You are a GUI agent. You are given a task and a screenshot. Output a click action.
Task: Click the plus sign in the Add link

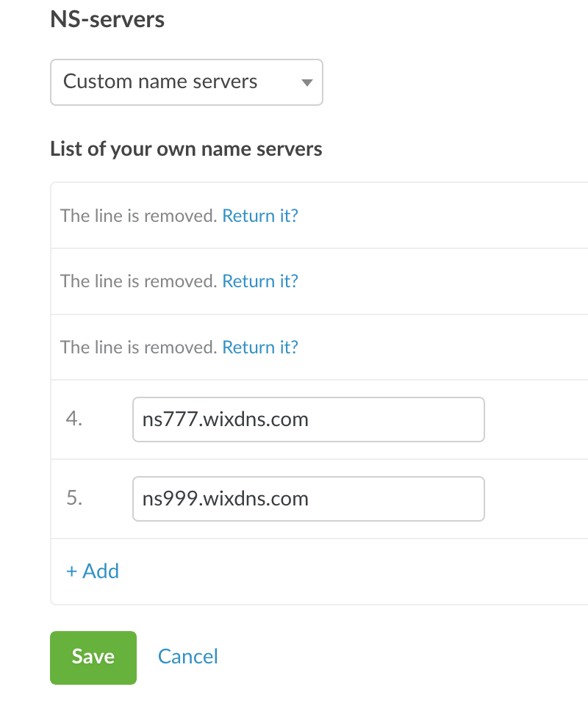point(72,572)
